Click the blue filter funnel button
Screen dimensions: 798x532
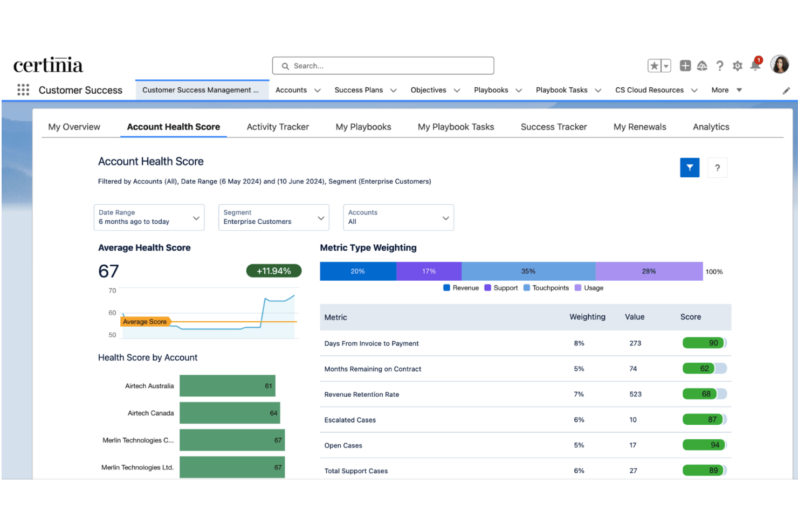pos(690,168)
